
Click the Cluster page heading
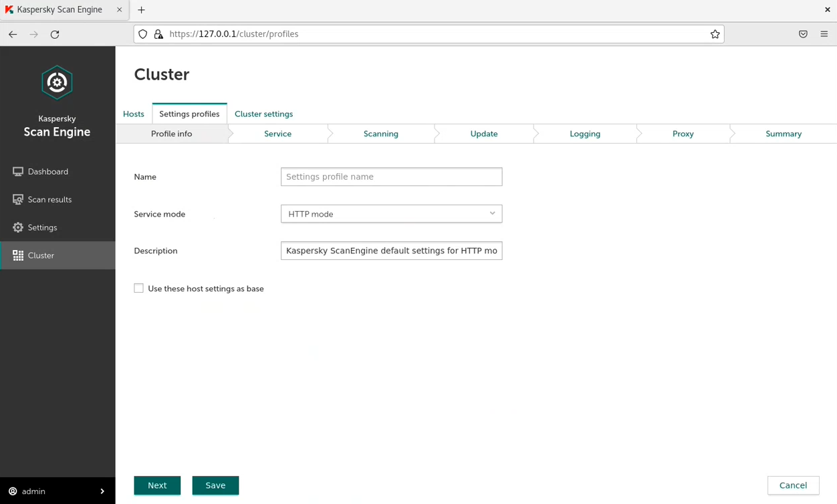162,74
